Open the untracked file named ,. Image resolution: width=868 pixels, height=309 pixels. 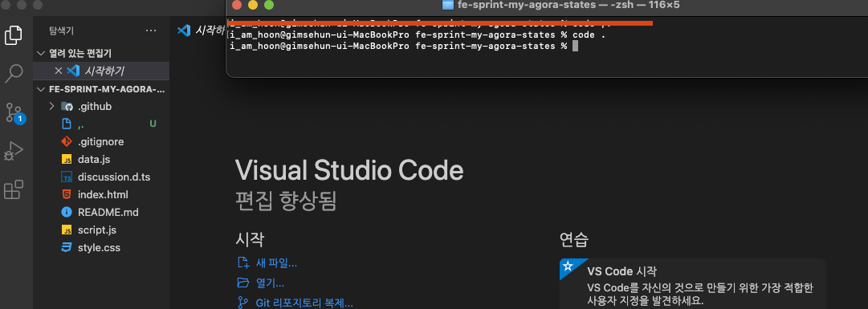[101, 124]
